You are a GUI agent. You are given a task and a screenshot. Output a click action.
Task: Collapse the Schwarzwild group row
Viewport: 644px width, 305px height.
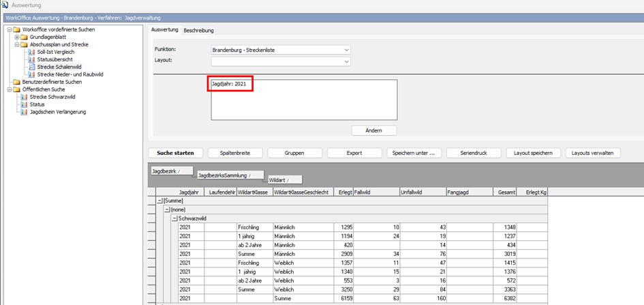tap(175, 218)
